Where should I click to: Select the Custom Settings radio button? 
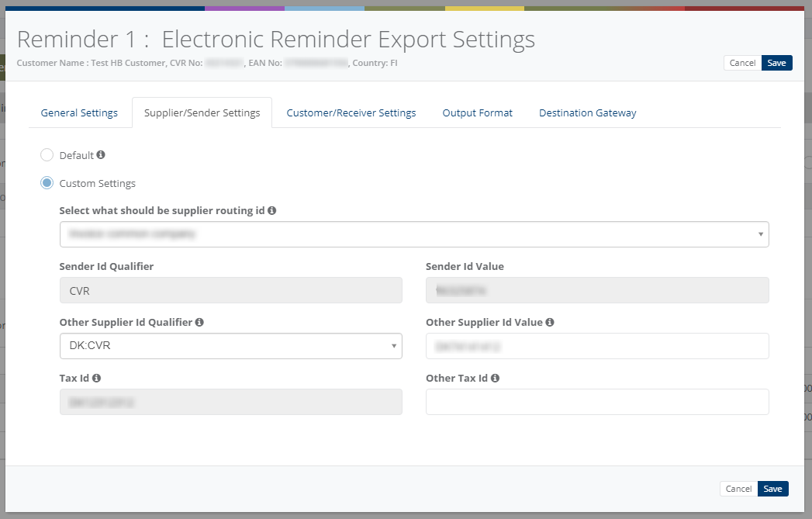tap(47, 183)
